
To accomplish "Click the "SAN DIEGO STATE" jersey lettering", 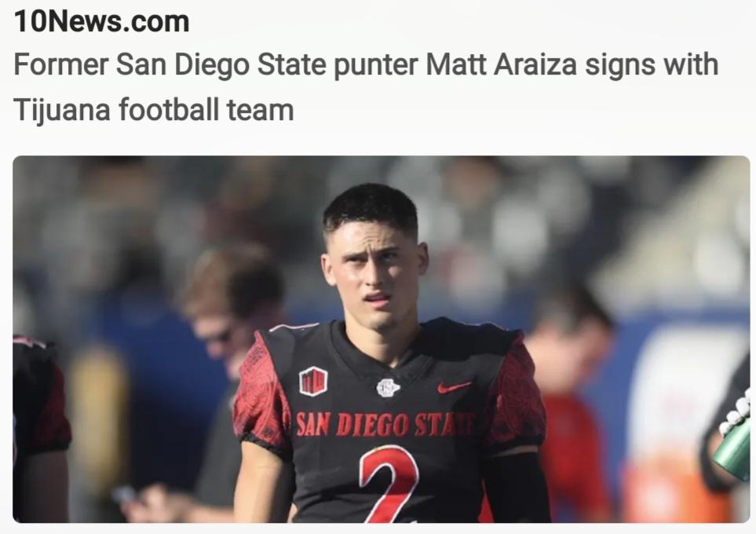I will [x=385, y=425].
